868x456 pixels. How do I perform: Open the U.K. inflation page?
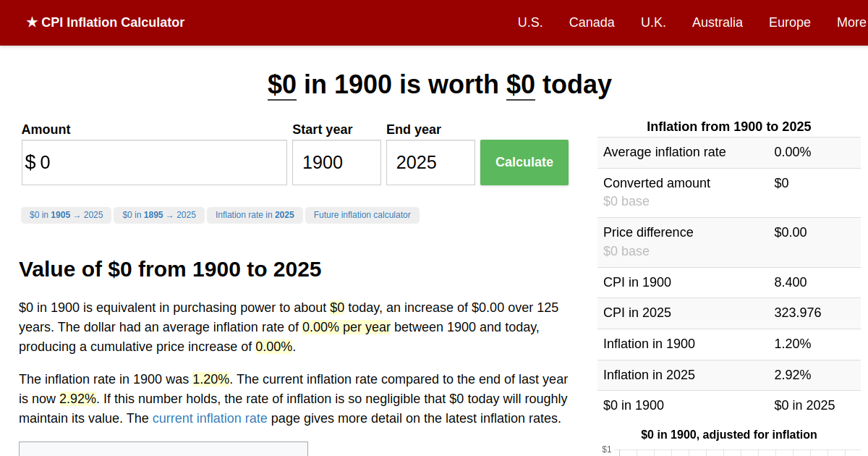653,22
